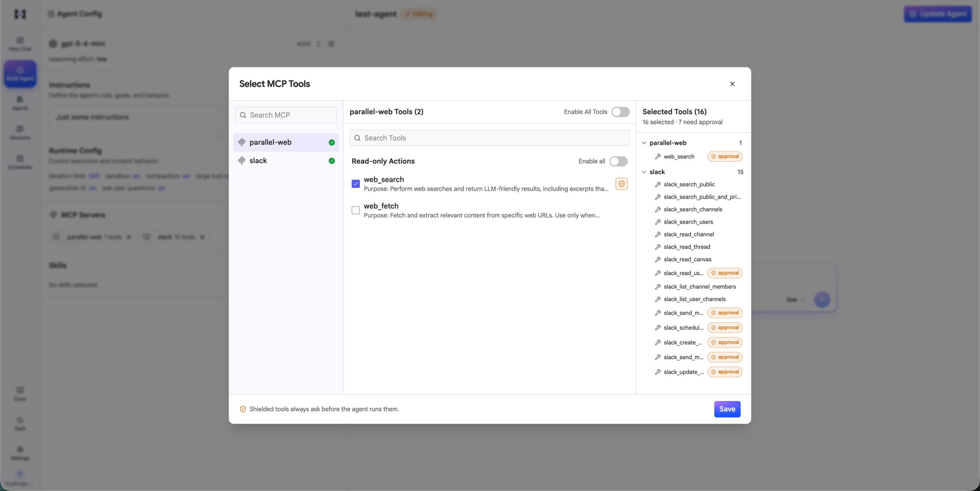This screenshot has width=980, height=491.
Task: Open Schedules in the blurred left sidebar
Action: [x=20, y=162]
